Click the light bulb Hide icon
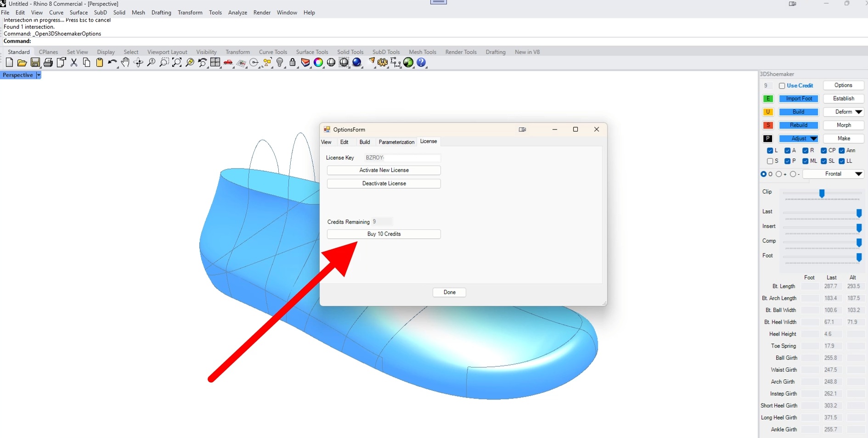Image resolution: width=868 pixels, height=438 pixels. pyautogui.click(x=280, y=62)
